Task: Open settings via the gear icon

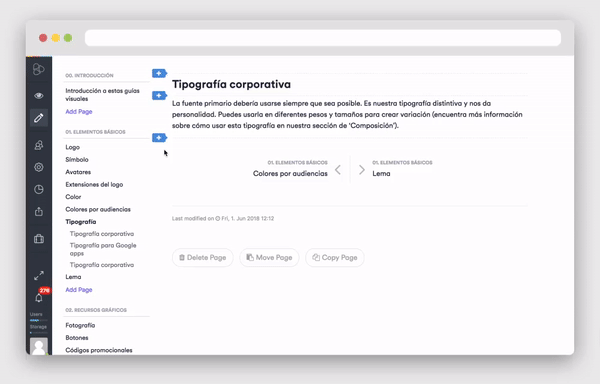Action: click(x=39, y=167)
